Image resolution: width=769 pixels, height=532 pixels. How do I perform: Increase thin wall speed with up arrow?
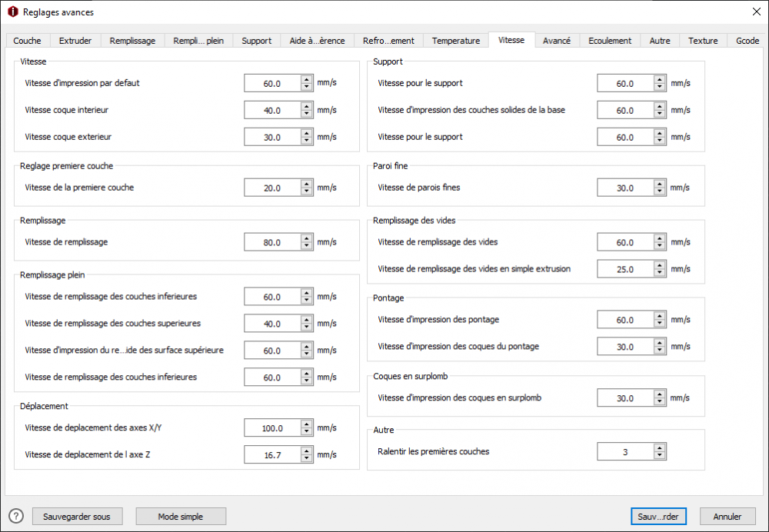660,184
